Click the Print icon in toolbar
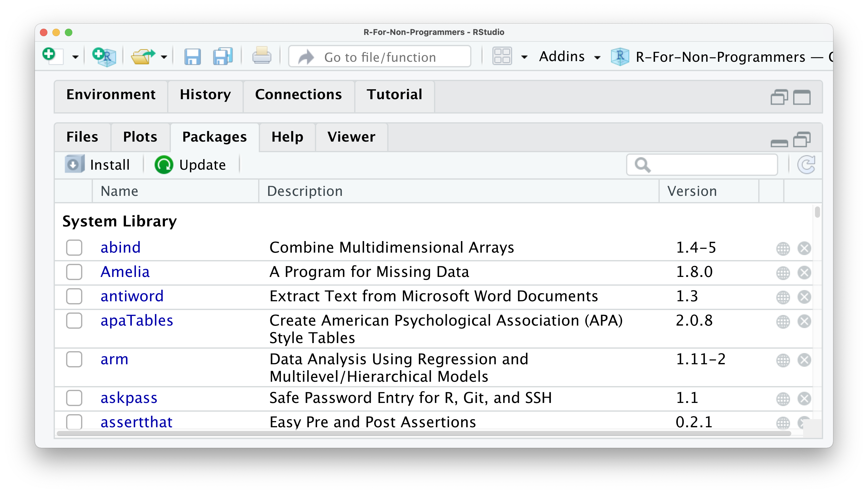Viewport: 868px width, 494px height. pos(262,56)
